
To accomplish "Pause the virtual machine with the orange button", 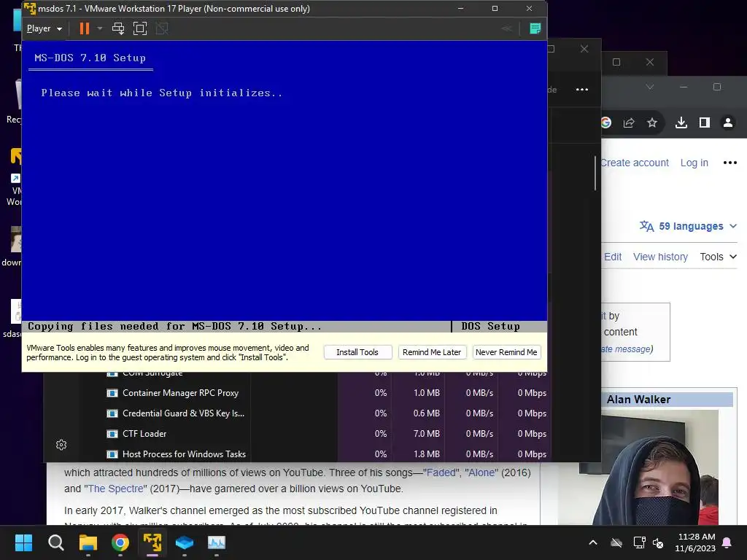I will click(85, 28).
